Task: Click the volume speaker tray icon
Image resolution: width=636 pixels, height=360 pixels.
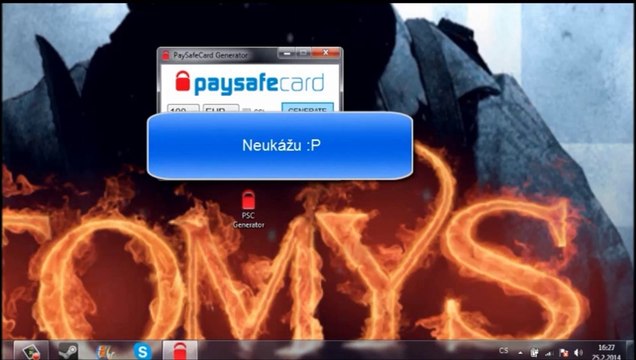Action: point(578,353)
